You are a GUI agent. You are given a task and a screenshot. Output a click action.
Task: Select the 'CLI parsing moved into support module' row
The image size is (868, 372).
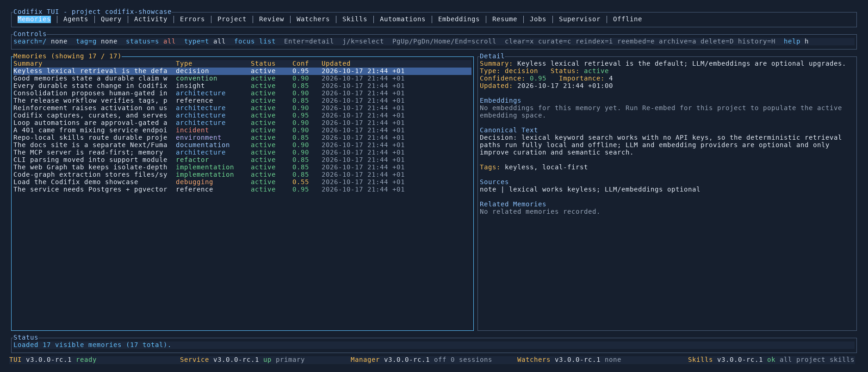242,160
